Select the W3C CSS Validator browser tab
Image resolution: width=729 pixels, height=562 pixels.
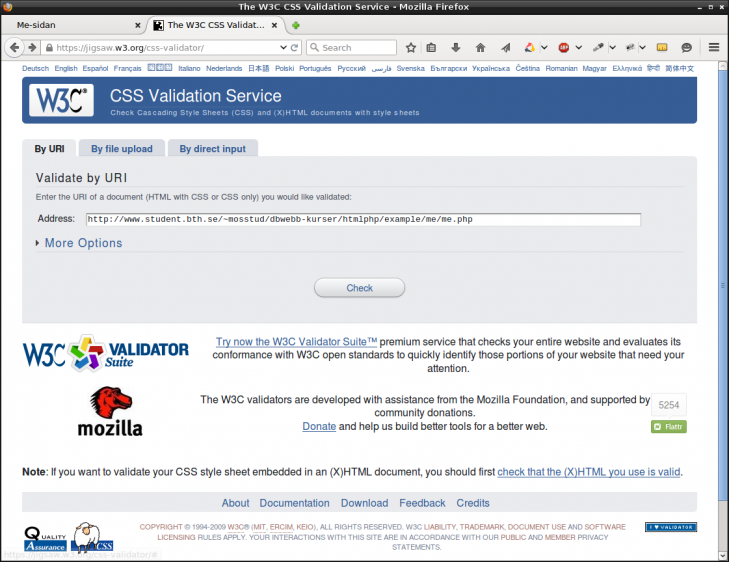tap(216, 25)
